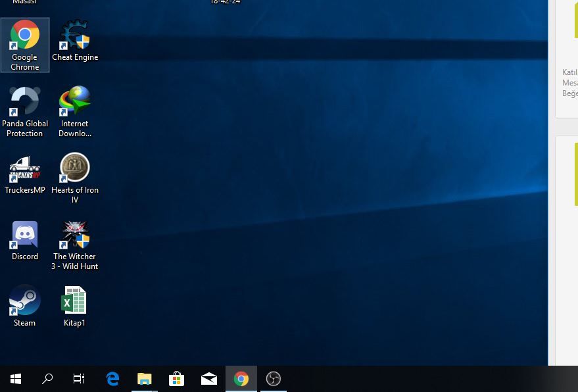Viewport: 578px width, 392px height.
Task: Open taskbar search magnifier
Action: [x=47, y=379]
